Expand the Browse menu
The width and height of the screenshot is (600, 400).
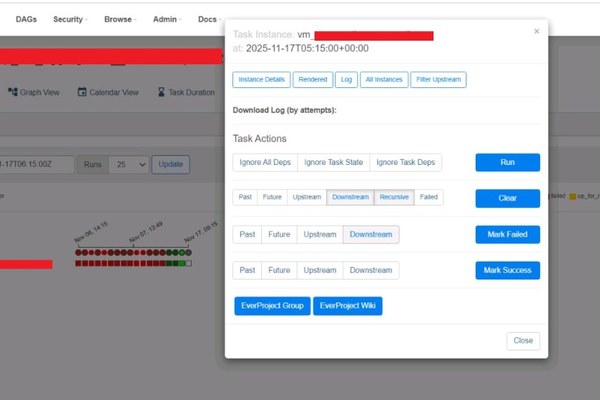[x=120, y=19]
